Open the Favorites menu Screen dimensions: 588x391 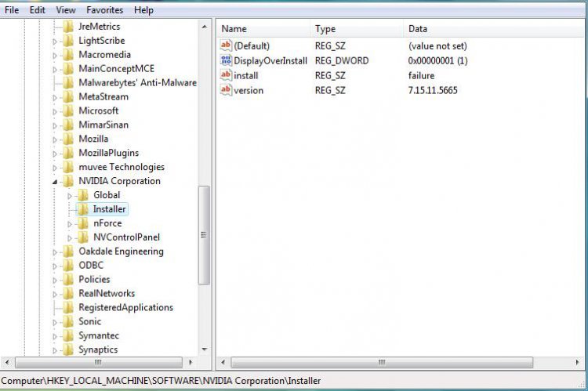(x=104, y=10)
